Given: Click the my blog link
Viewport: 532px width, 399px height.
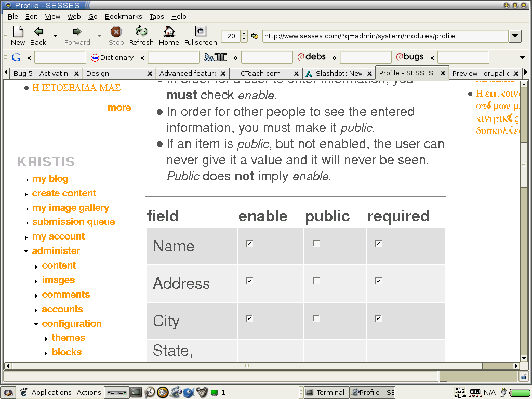Looking at the screenshot, I should (50, 178).
